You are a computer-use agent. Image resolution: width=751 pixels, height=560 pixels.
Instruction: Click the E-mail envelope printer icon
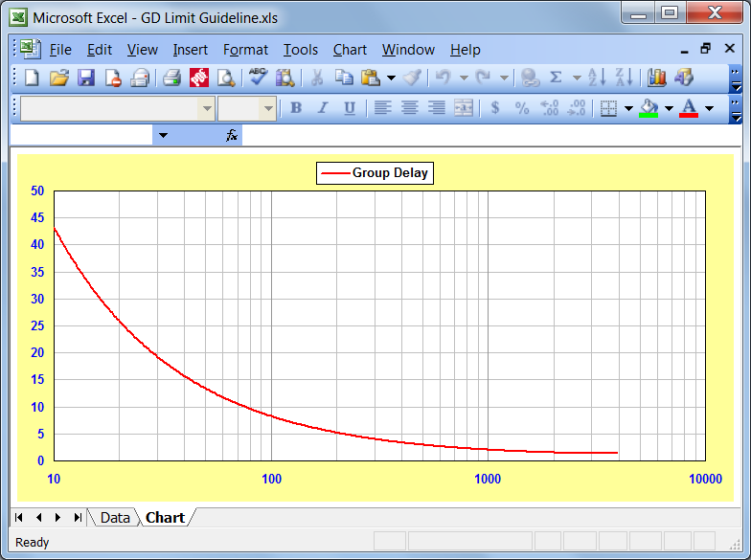[x=140, y=78]
